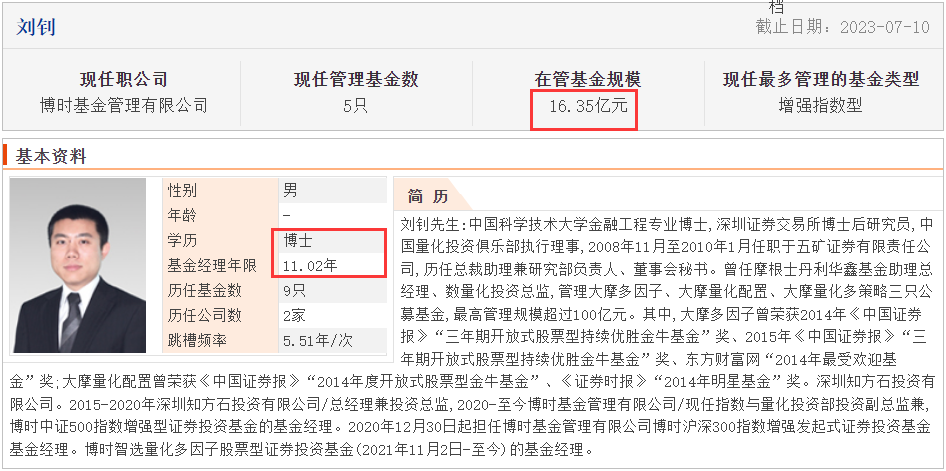Viewport: 946px width, 471px height.
Task: Click the 11.02年 tenure value
Action: pyautogui.click(x=310, y=265)
